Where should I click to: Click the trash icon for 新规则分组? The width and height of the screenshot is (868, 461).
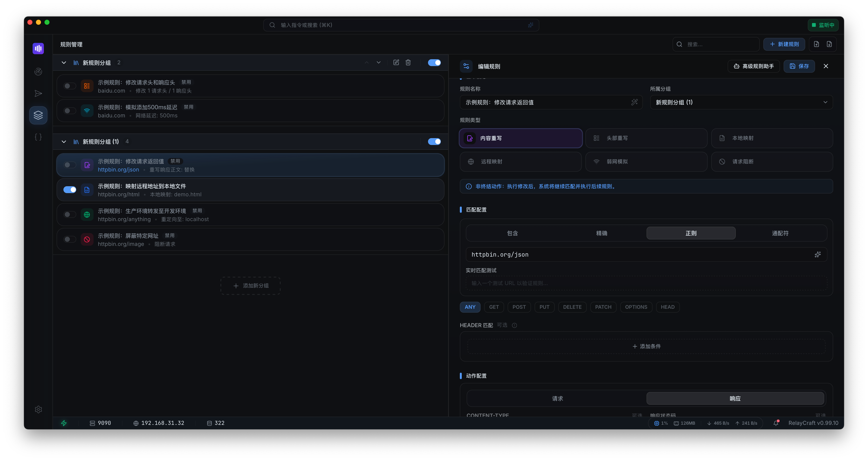click(408, 62)
